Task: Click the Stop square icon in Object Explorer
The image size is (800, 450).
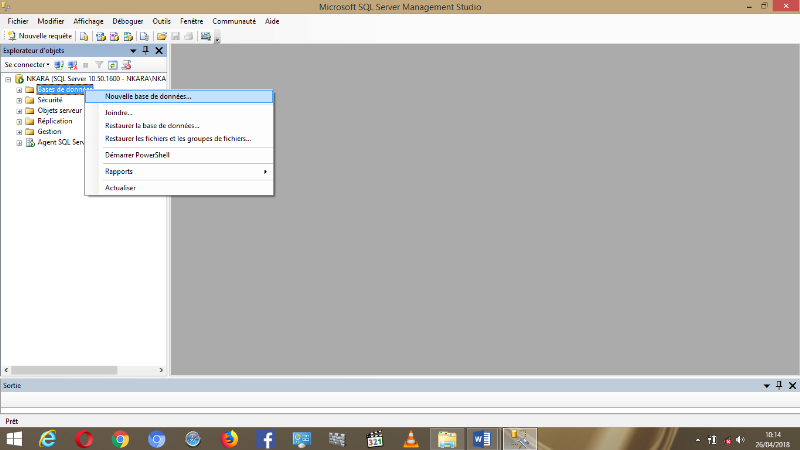Action: click(x=86, y=65)
